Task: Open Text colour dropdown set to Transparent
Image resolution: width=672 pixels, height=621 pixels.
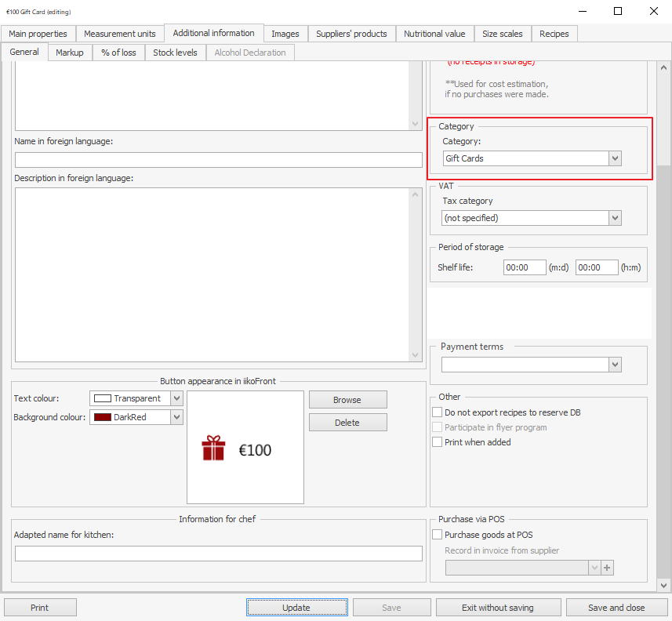Action: 176,398
